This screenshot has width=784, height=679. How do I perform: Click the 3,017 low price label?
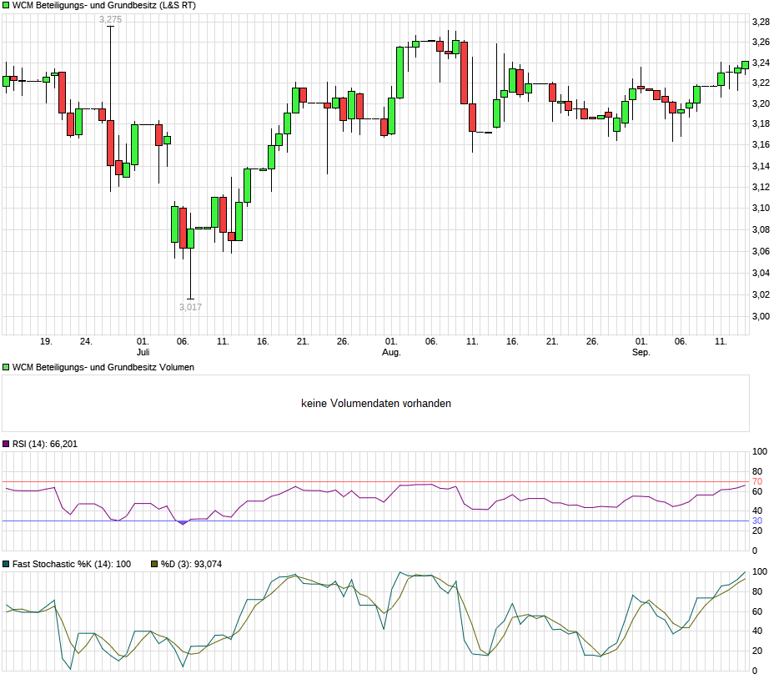click(x=190, y=307)
